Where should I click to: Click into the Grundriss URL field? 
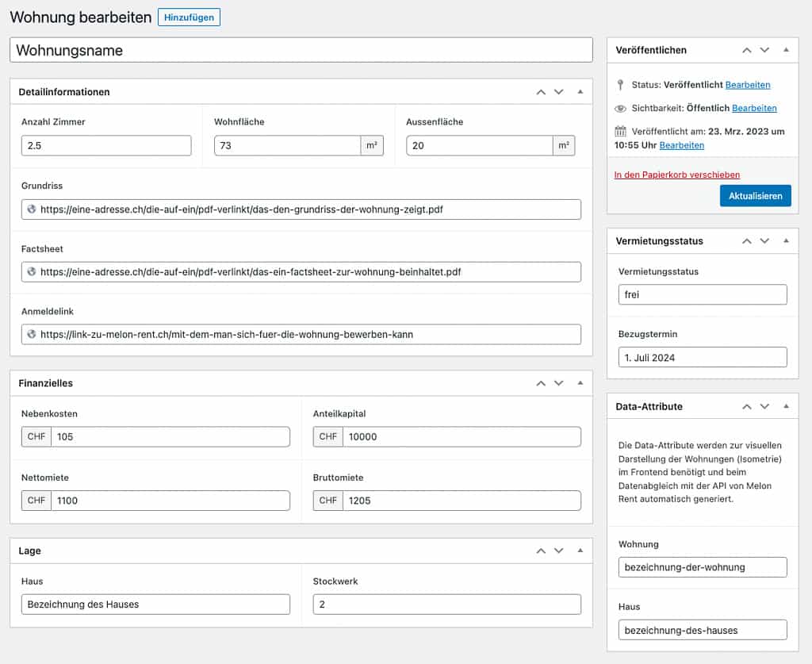[x=301, y=209]
